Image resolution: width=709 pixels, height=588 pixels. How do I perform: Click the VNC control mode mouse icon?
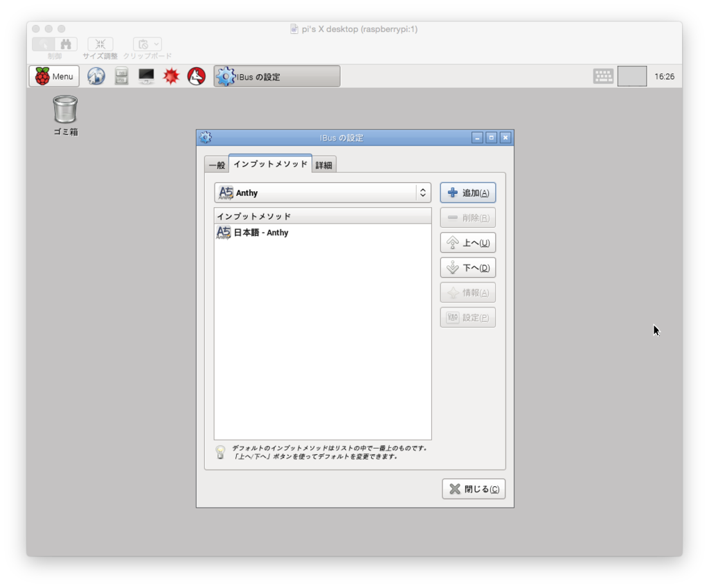point(44,44)
